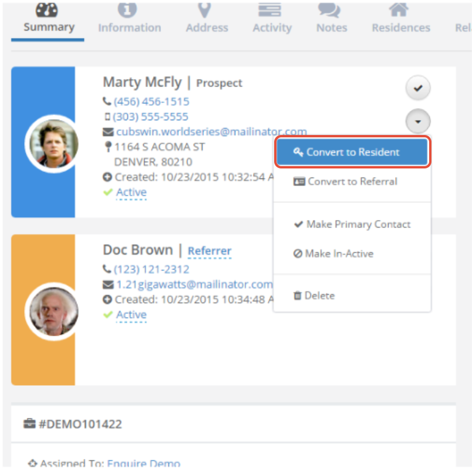This screenshot has width=472, height=476.
Task: Click the mobile icon next to (303) 555-5555
Action: (x=107, y=117)
